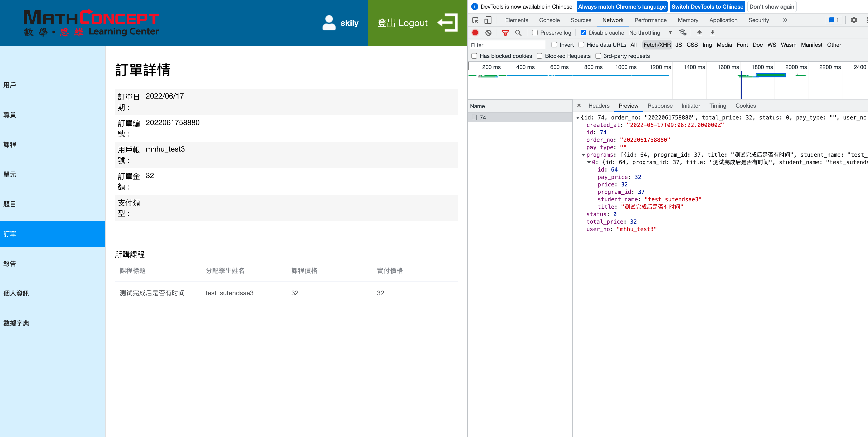Screen dimensions: 868x437
Task: Toggle the device toolbar icon
Action: [488, 20]
